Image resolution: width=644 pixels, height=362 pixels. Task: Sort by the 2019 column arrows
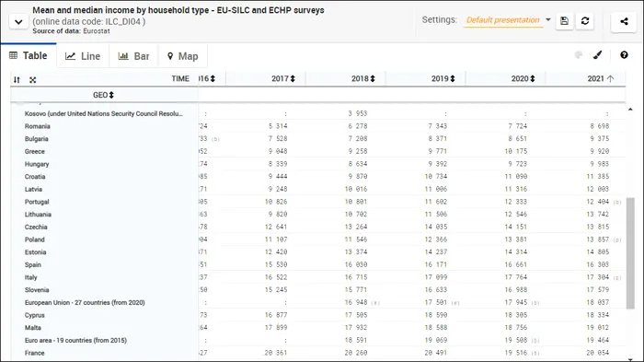coord(453,78)
